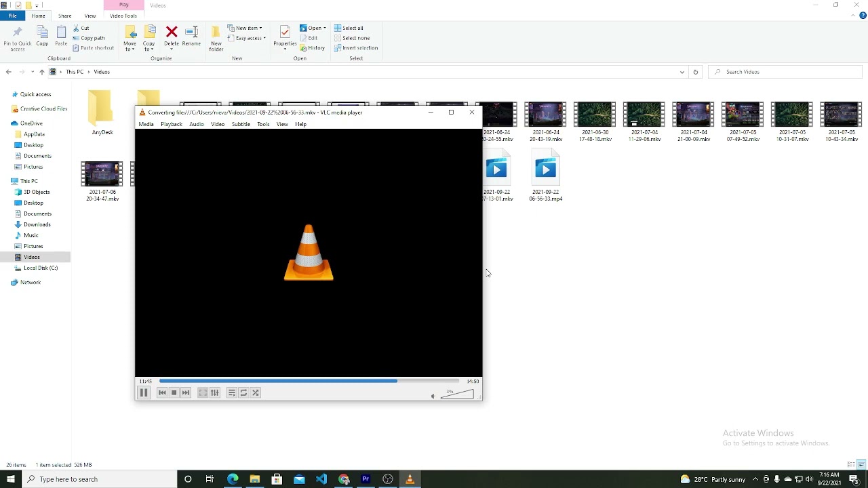Create a New folder from ribbon

tap(216, 39)
